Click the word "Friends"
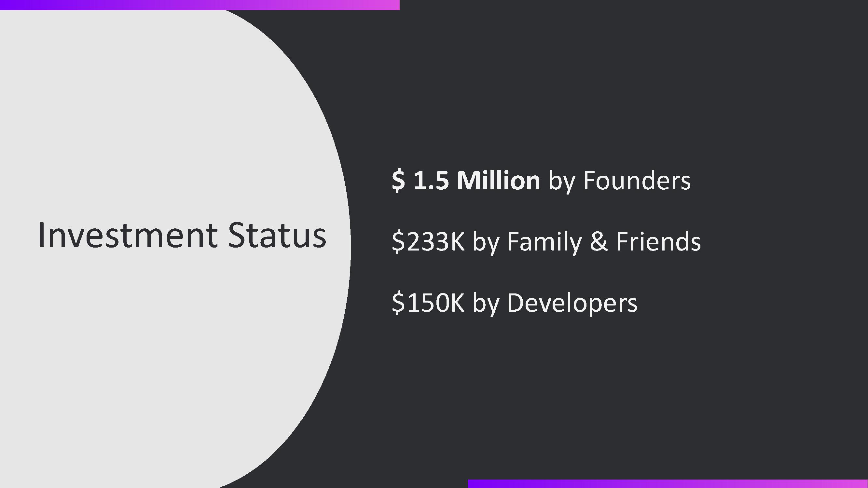The height and width of the screenshot is (488, 868). [658, 241]
